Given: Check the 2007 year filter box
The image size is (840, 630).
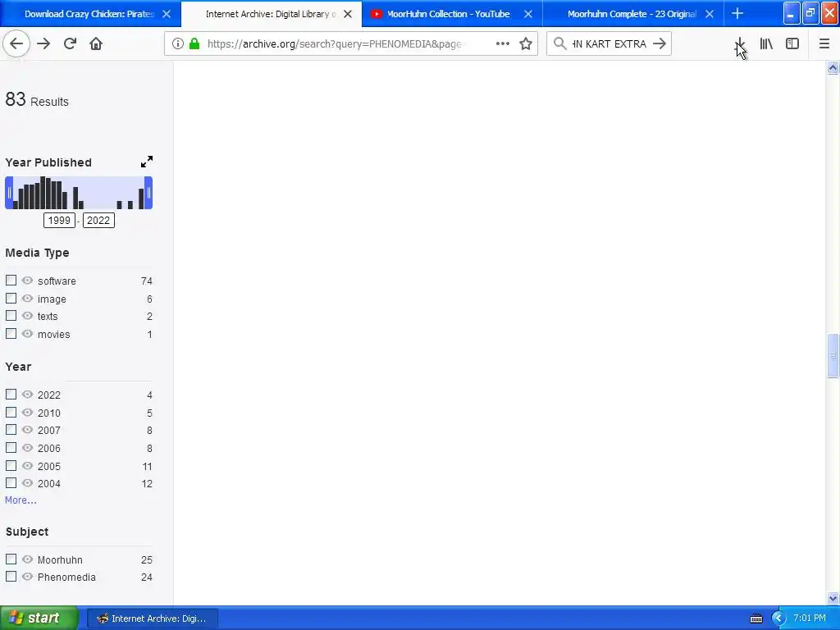Looking at the screenshot, I should [x=11, y=430].
